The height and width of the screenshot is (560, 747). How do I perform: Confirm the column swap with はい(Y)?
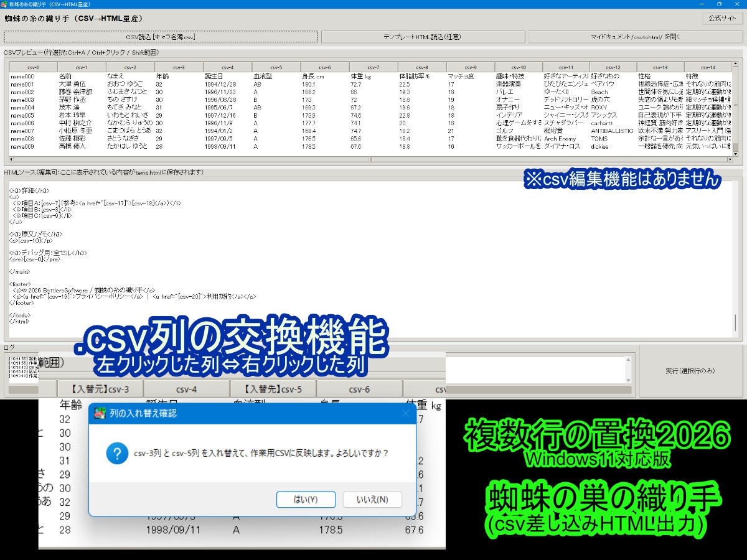point(305,500)
